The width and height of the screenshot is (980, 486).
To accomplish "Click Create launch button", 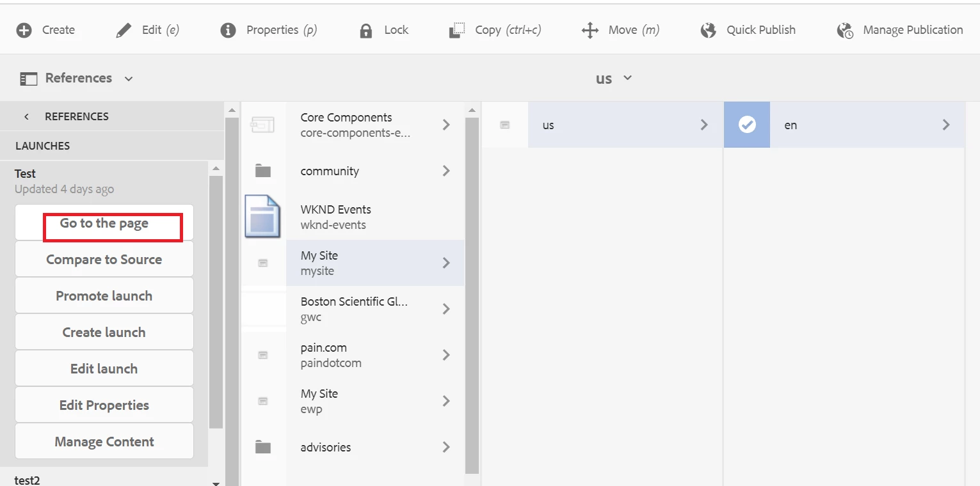I will coord(104,333).
